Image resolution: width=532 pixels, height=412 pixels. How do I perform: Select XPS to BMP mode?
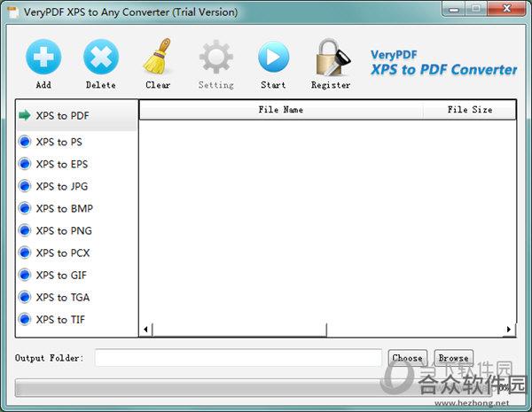tap(55, 208)
